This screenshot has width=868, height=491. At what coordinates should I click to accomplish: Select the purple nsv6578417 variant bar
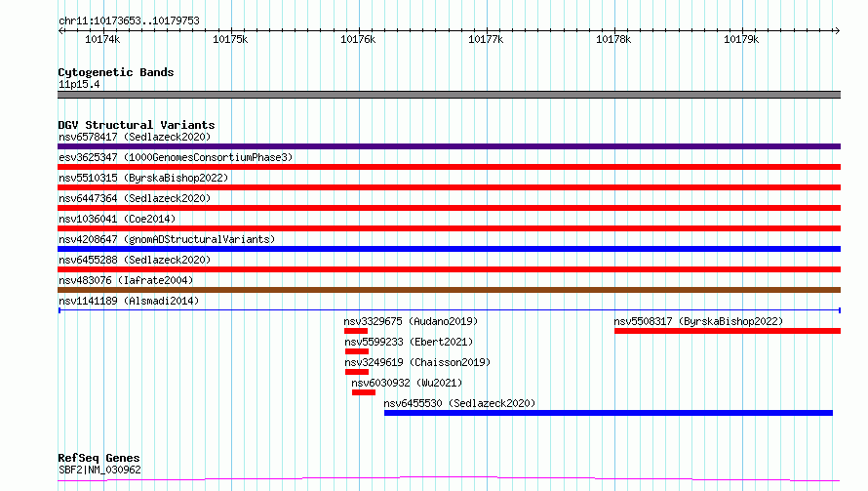tap(449, 146)
